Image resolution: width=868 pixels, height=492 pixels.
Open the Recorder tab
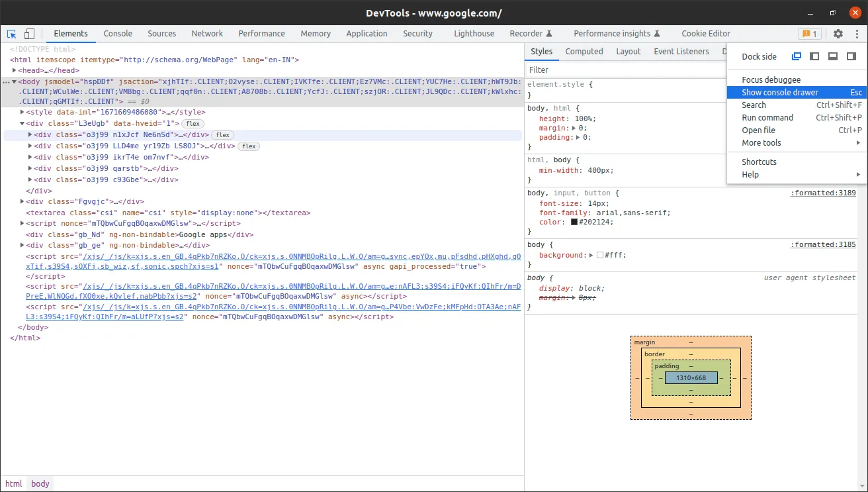(531, 34)
